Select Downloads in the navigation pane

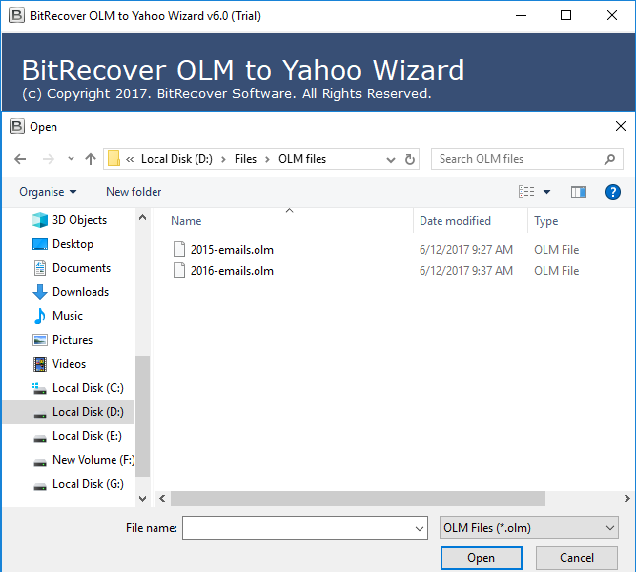coord(80,292)
